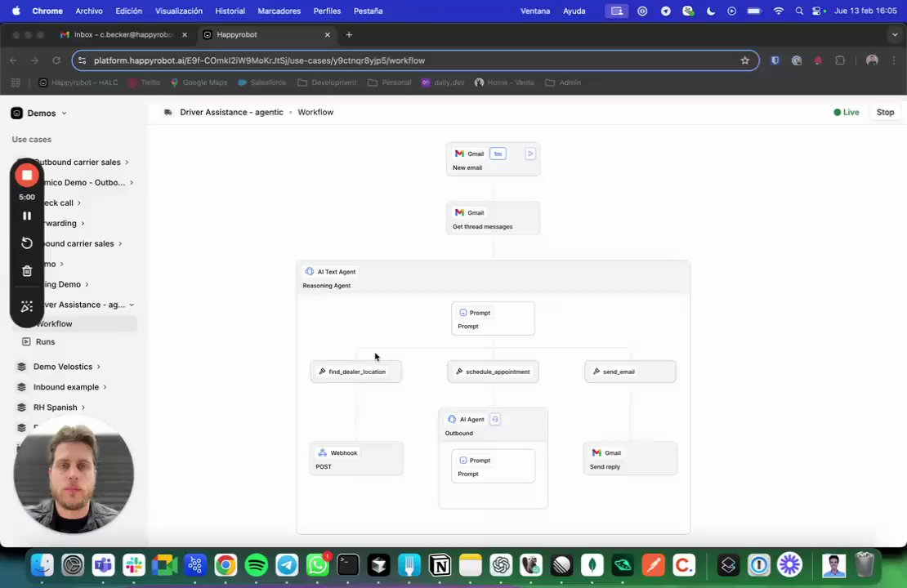The height and width of the screenshot is (588, 907).
Task: Open Spotify from the Dock
Action: pyautogui.click(x=257, y=565)
